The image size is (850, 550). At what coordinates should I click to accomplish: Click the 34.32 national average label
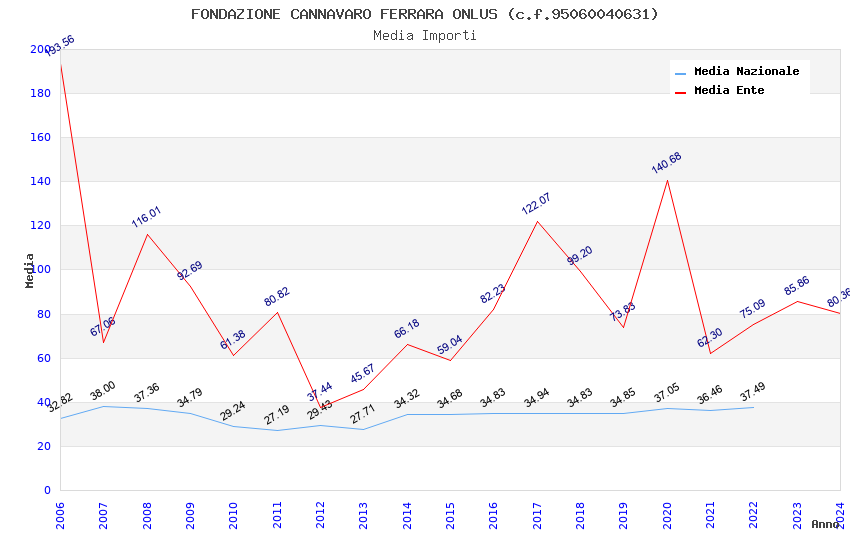407,398
